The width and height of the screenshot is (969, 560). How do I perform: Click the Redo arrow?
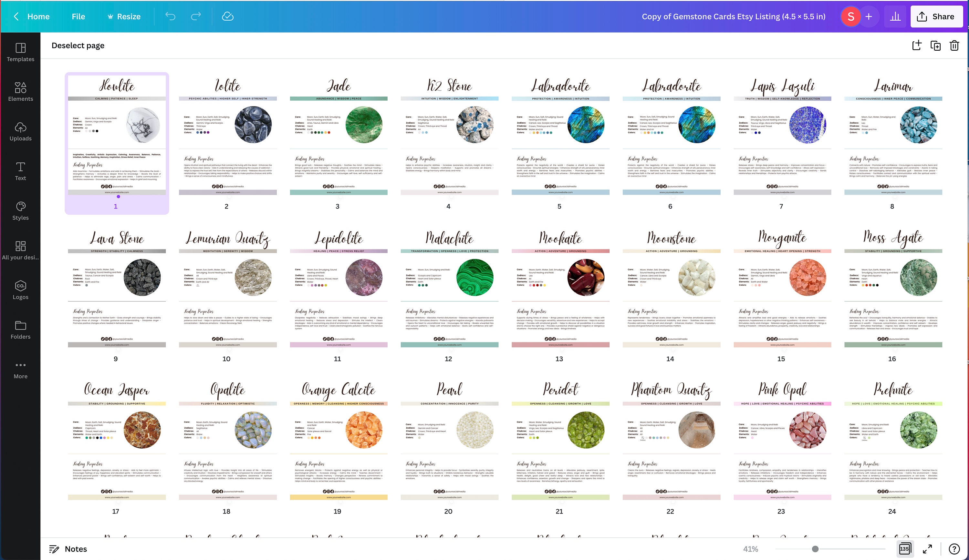(196, 16)
